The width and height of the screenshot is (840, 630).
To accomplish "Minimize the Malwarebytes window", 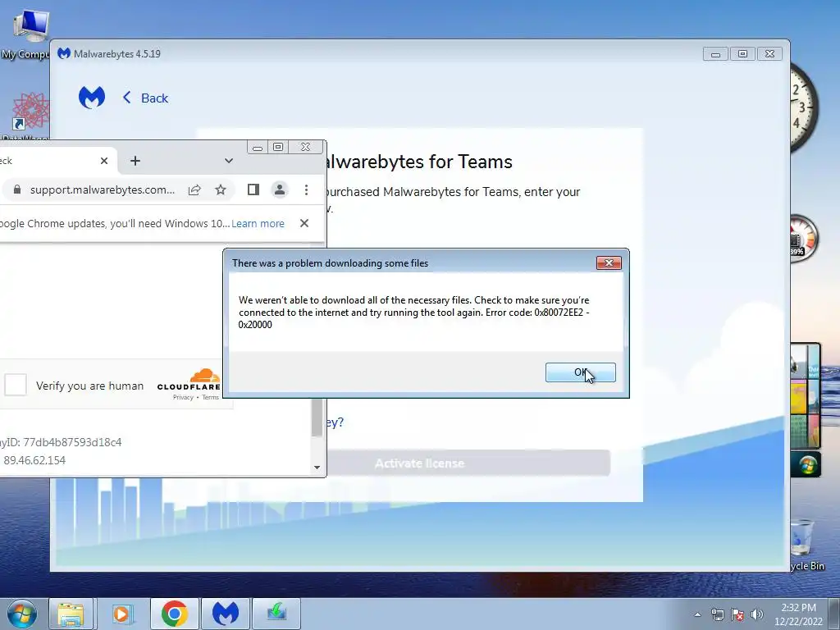I will click(x=715, y=53).
